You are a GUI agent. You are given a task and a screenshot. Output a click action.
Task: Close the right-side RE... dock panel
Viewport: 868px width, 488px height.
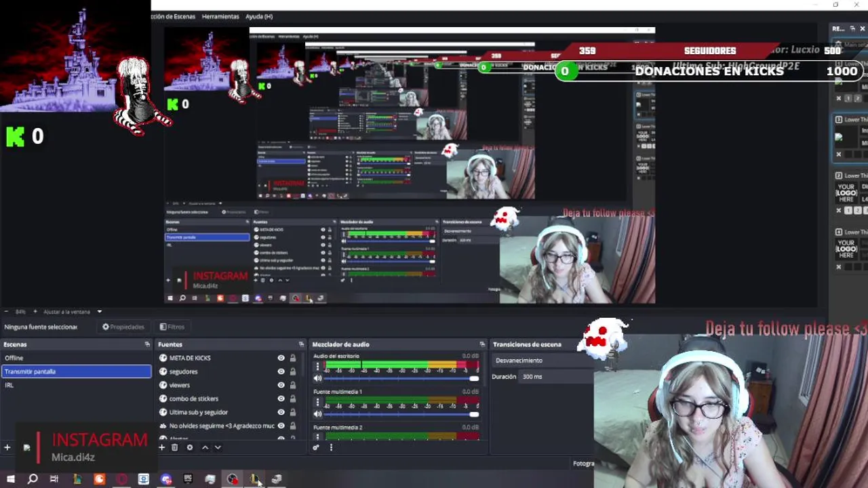coord(863,28)
